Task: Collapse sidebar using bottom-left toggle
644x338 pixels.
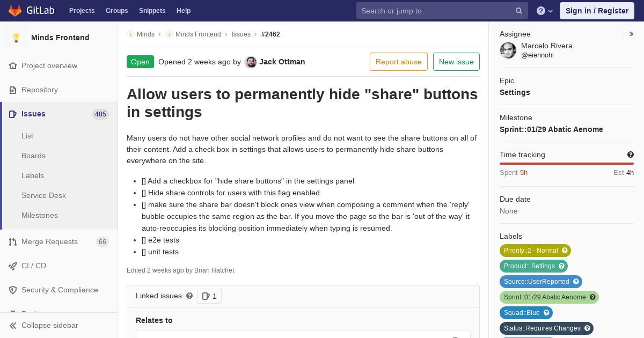Action: coord(44,325)
